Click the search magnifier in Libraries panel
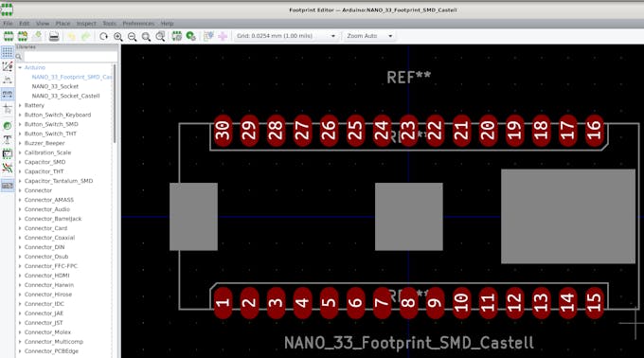The width and height of the screenshot is (644, 358). (x=19, y=57)
